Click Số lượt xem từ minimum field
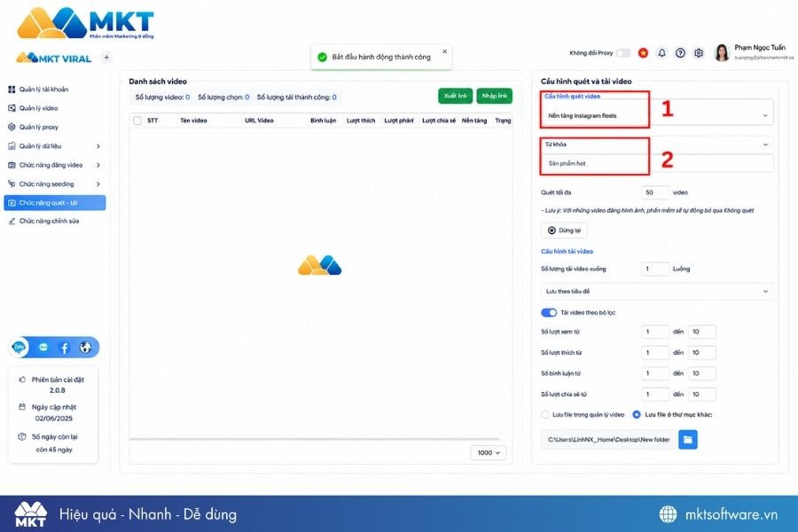 click(x=655, y=332)
